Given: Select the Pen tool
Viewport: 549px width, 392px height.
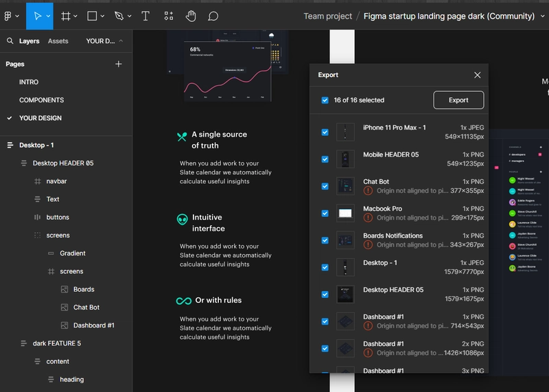Looking at the screenshot, I should pos(119,16).
